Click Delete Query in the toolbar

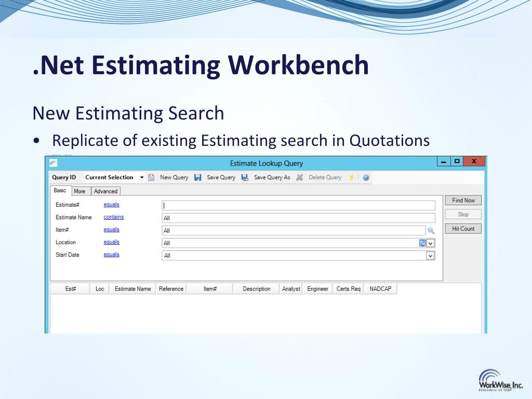point(325,177)
